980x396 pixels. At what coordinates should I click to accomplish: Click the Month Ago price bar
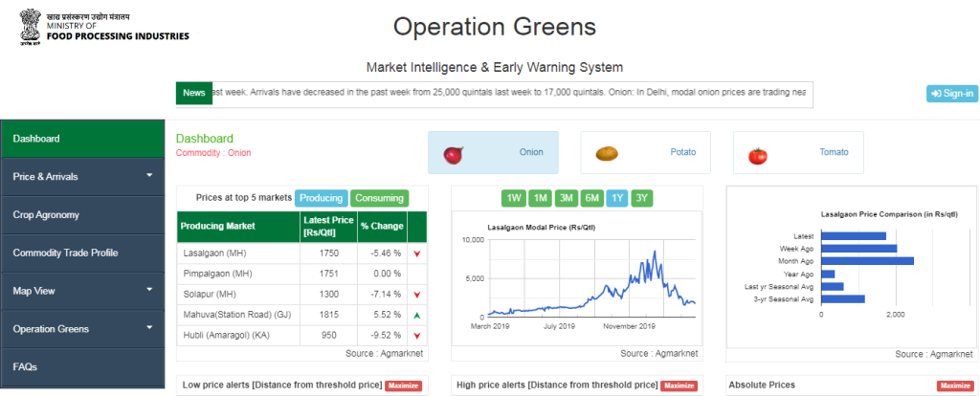[867, 261]
